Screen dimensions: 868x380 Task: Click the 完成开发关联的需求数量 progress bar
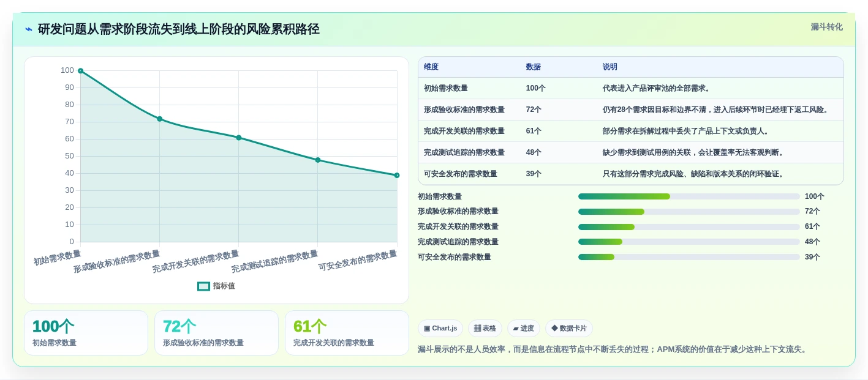tap(689, 227)
